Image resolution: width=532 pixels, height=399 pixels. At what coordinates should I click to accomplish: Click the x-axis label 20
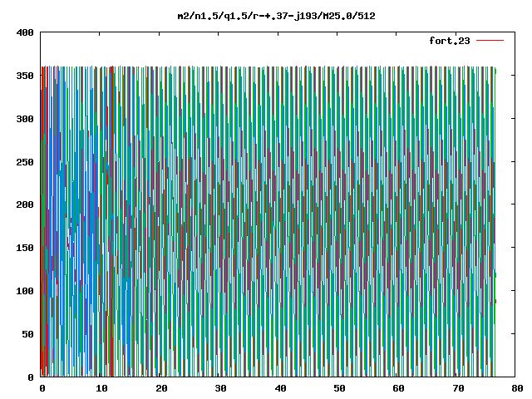(x=161, y=388)
